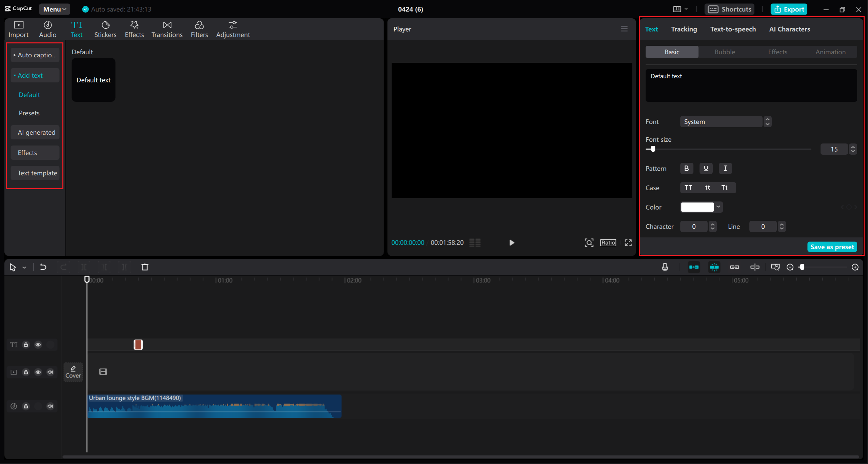Click the Export button
The width and height of the screenshot is (868, 464).
tap(789, 9)
